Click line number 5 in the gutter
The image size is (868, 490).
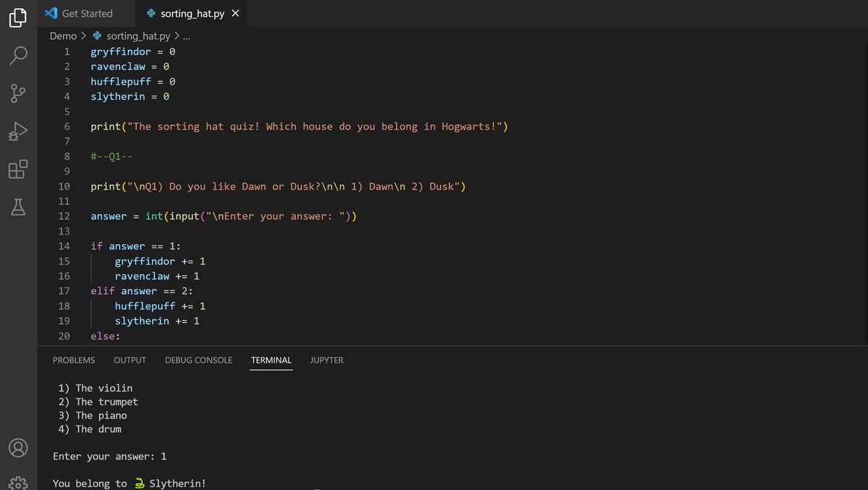(x=67, y=111)
